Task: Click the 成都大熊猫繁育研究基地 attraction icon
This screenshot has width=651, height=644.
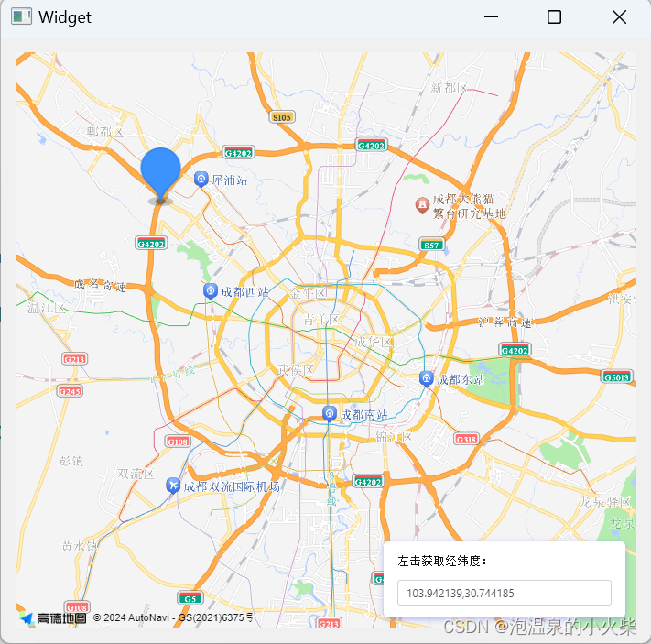Action: pyautogui.click(x=422, y=205)
